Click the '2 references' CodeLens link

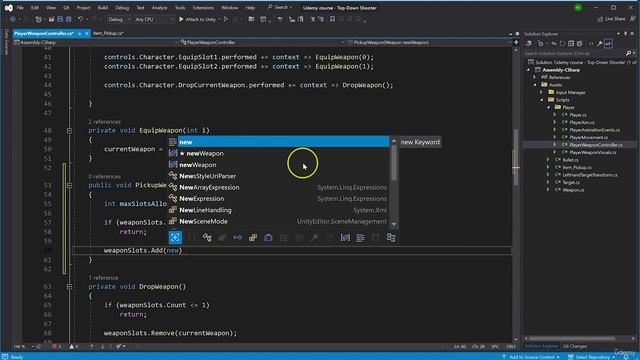[x=104, y=122]
